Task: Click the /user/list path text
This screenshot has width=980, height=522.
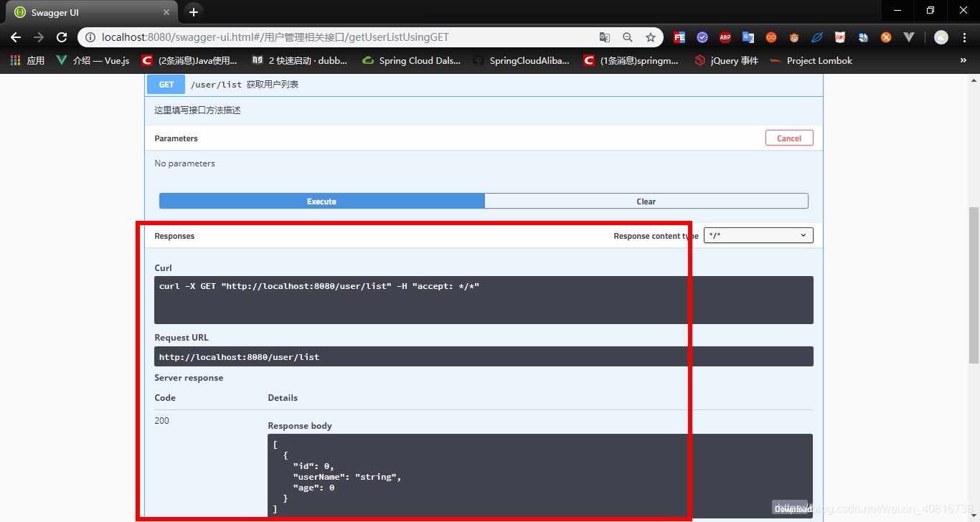Action: click(x=216, y=85)
